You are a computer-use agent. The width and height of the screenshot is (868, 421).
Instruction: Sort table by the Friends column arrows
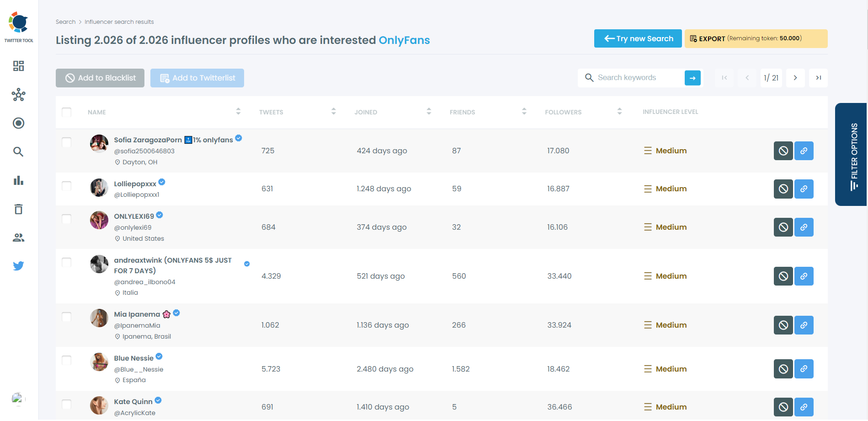524,111
